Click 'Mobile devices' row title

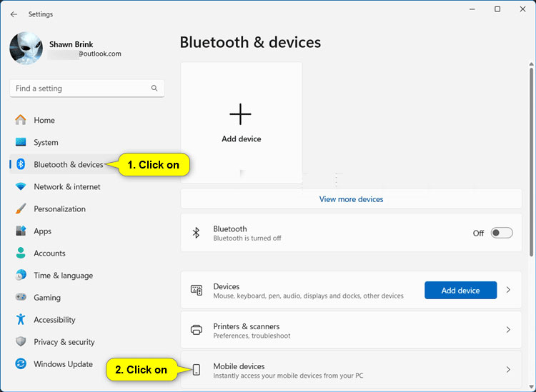click(x=239, y=366)
